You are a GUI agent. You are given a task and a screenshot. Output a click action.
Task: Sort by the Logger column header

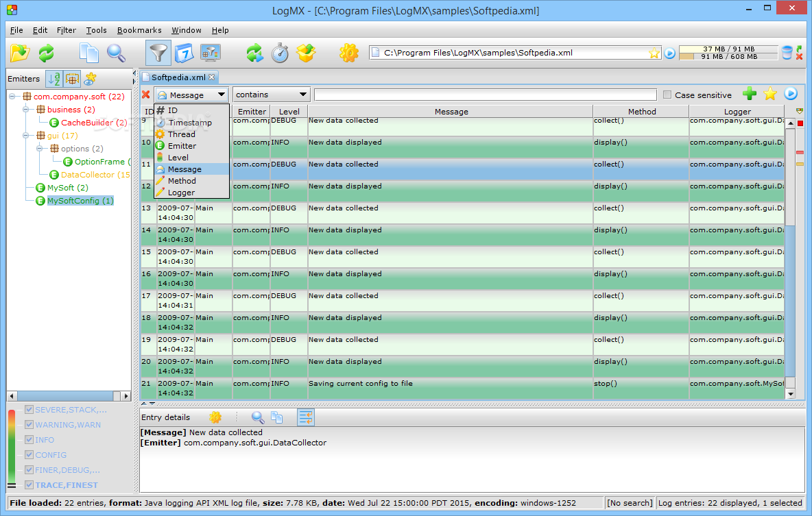737,111
